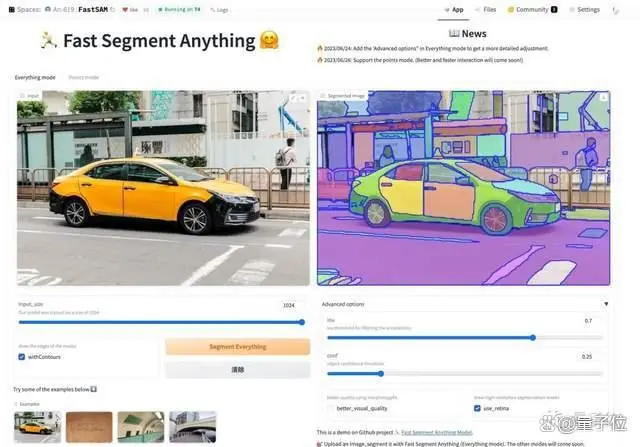Click the 清除 clear button
Viewport: 640px width, 447px height.
tap(238, 369)
